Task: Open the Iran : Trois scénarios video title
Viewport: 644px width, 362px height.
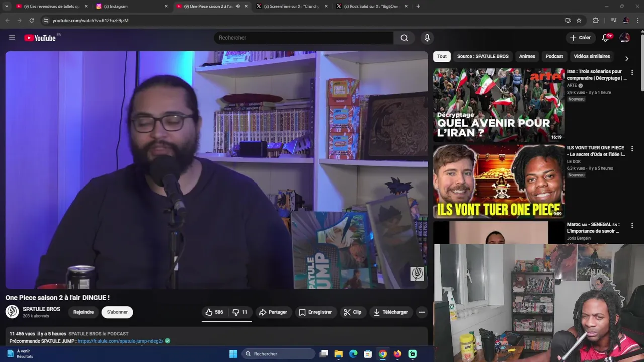Action: tap(597, 75)
